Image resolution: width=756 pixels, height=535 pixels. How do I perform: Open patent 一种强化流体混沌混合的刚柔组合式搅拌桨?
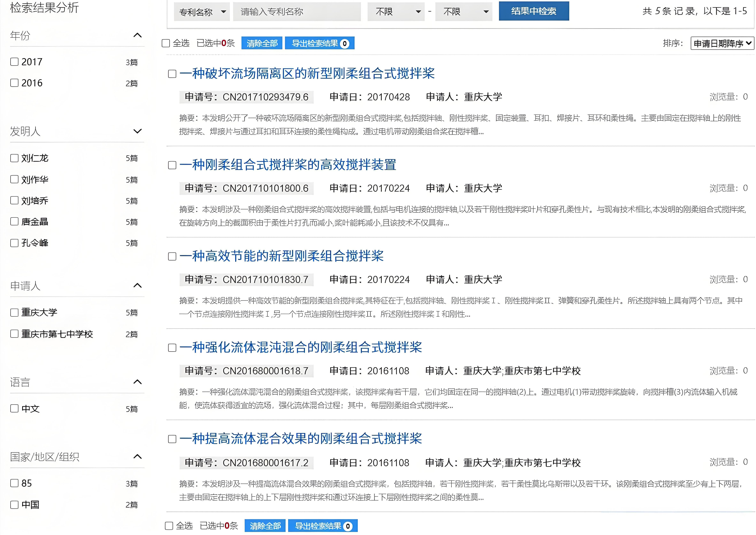pyautogui.click(x=300, y=347)
